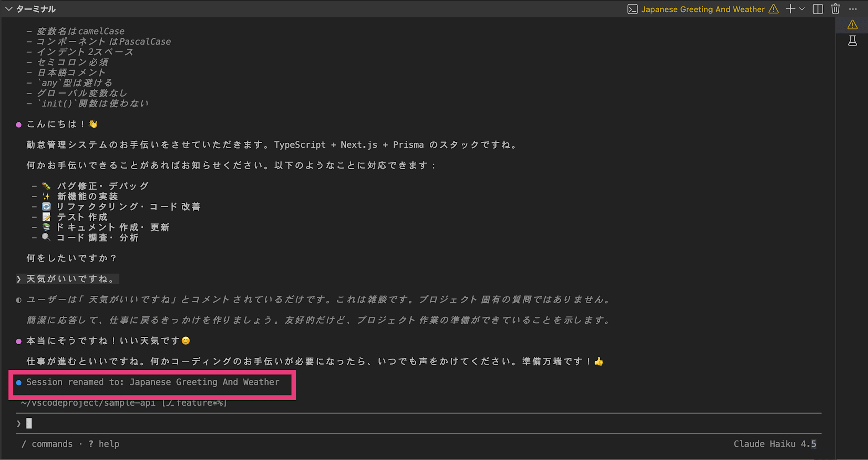Click the greeting line こんにちは！

click(x=62, y=124)
